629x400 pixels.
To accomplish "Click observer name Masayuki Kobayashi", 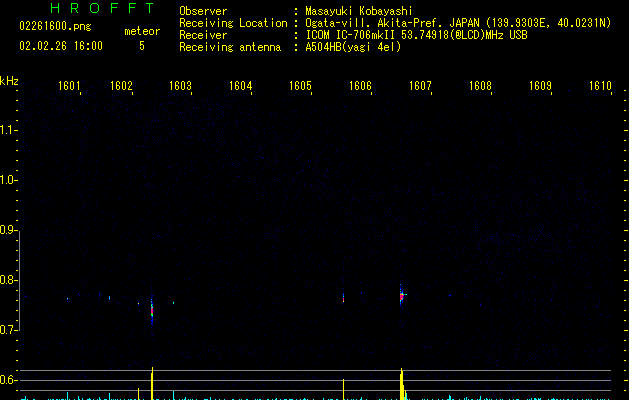I will coord(359,11).
